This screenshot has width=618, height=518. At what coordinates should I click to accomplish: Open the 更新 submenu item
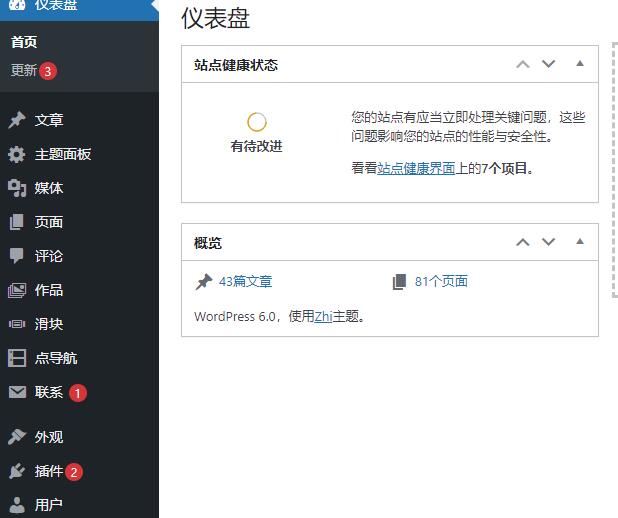coord(24,71)
